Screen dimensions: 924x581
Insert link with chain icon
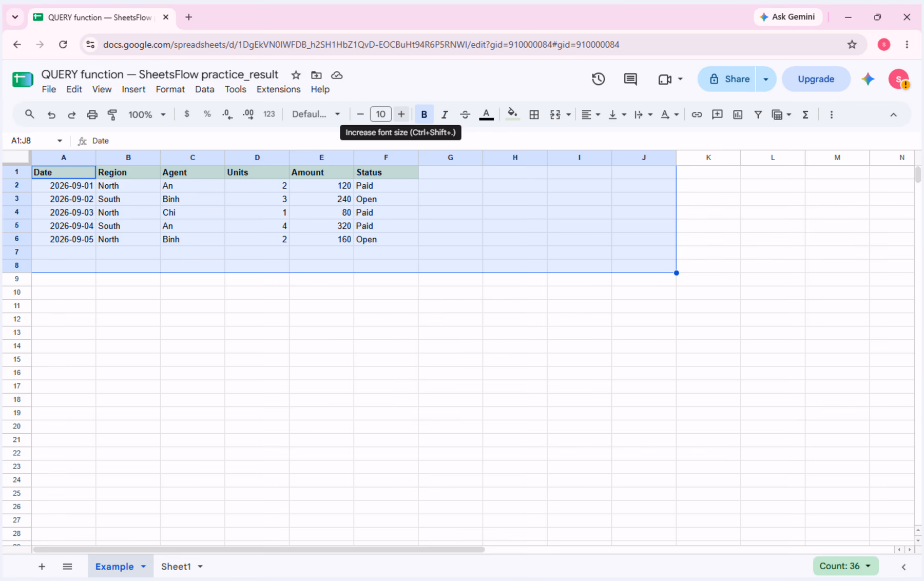(697, 114)
